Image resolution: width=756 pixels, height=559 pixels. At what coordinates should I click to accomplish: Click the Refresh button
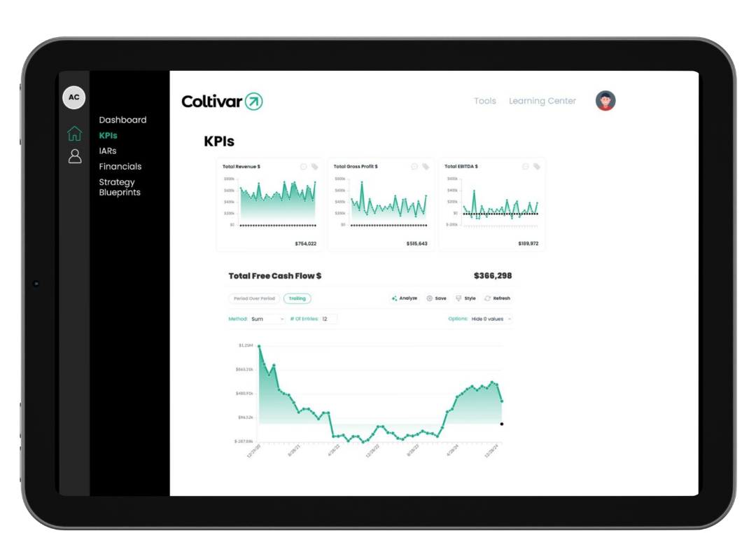pos(497,298)
